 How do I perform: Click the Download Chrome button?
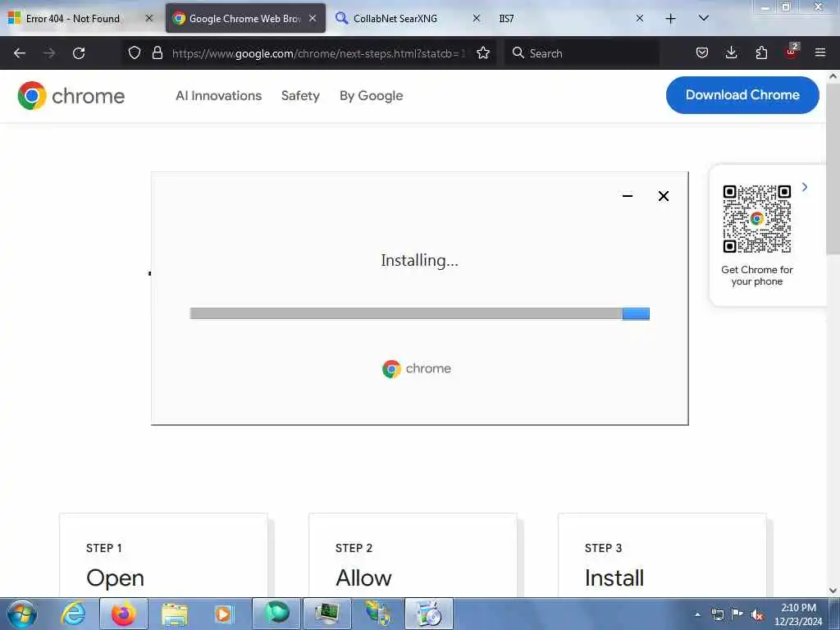pyautogui.click(x=742, y=95)
